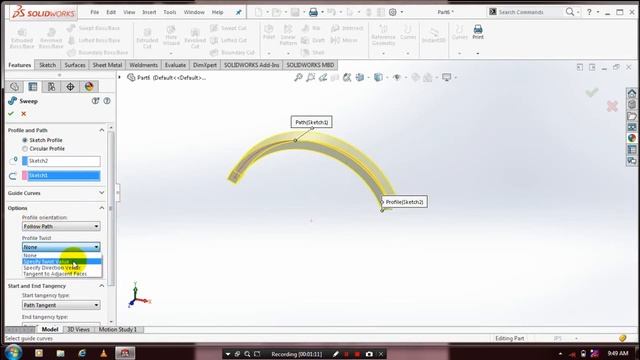Click the Profile(Sketch2) callout label

404,202
